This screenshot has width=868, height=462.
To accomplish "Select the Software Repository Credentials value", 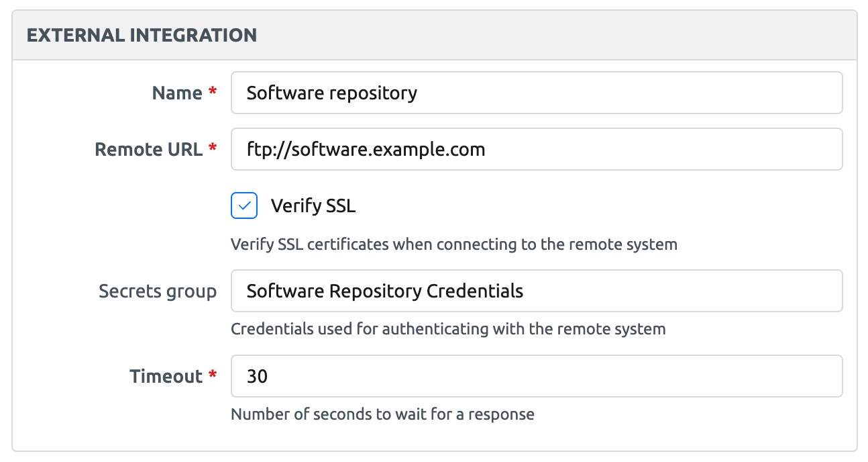I will coord(384,291).
